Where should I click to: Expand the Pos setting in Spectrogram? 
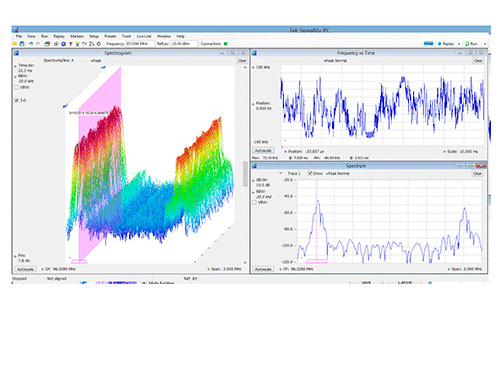point(15,256)
